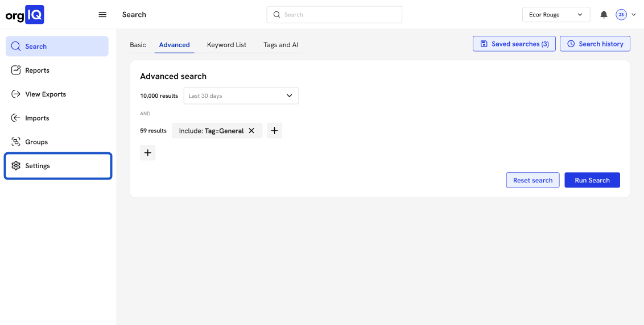644x325 pixels.
Task: Select the Tags and AI tab
Action: (280, 45)
